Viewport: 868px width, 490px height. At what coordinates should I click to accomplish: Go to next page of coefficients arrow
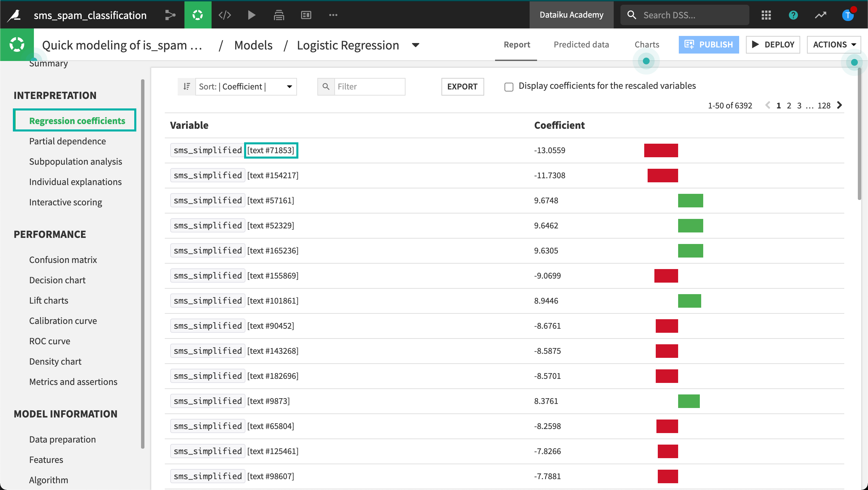point(840,105)
